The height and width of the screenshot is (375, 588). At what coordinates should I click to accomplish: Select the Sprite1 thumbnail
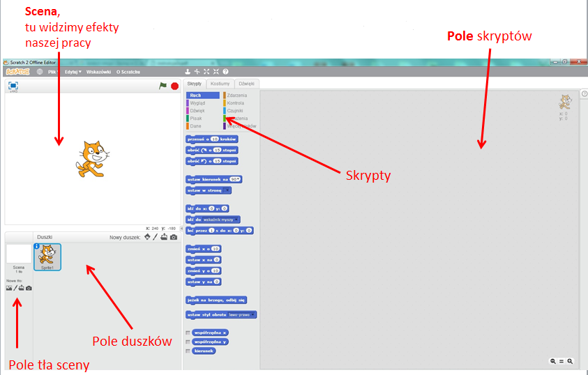47,257
